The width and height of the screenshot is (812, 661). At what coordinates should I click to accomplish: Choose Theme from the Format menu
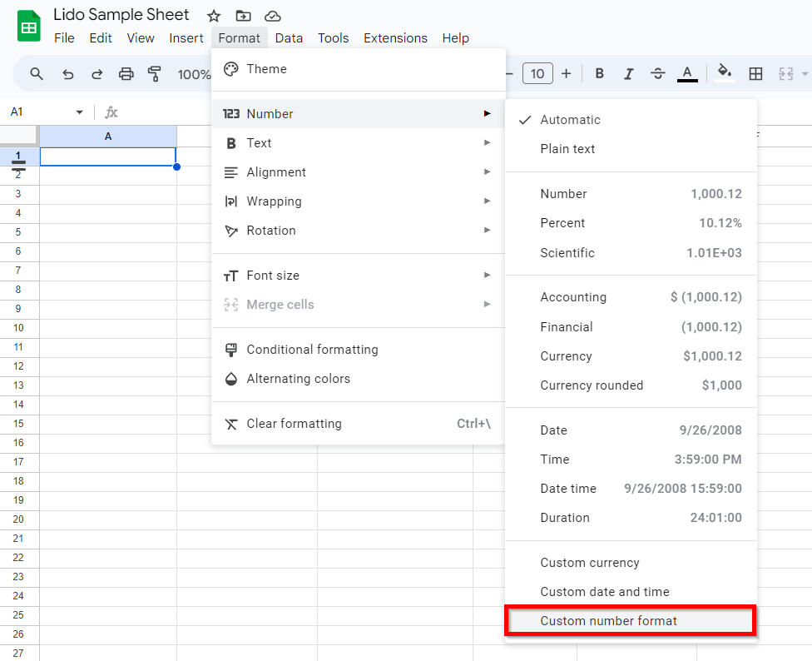[359, 69]
